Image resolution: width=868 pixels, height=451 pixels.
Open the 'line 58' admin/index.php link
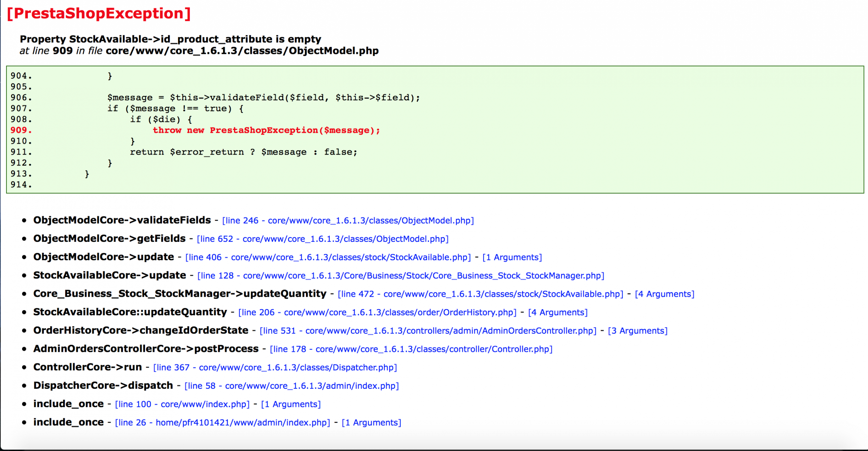[292, 386]
